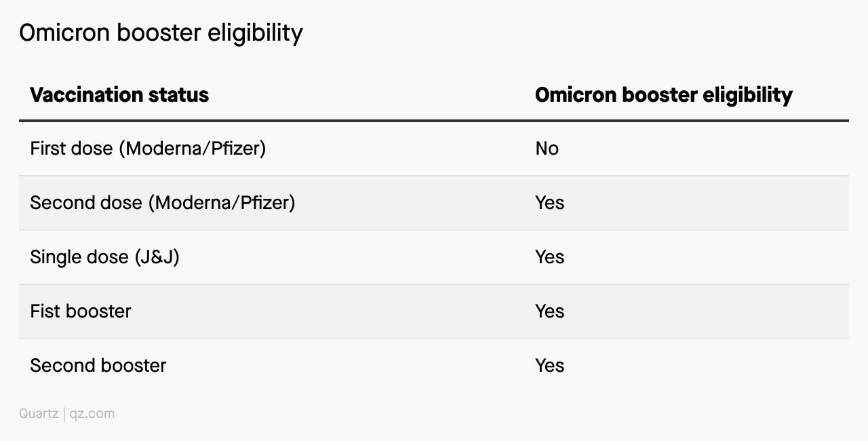Click the thick header divider line
Viewport: 868px width, 441px height.
pos(434,121)
